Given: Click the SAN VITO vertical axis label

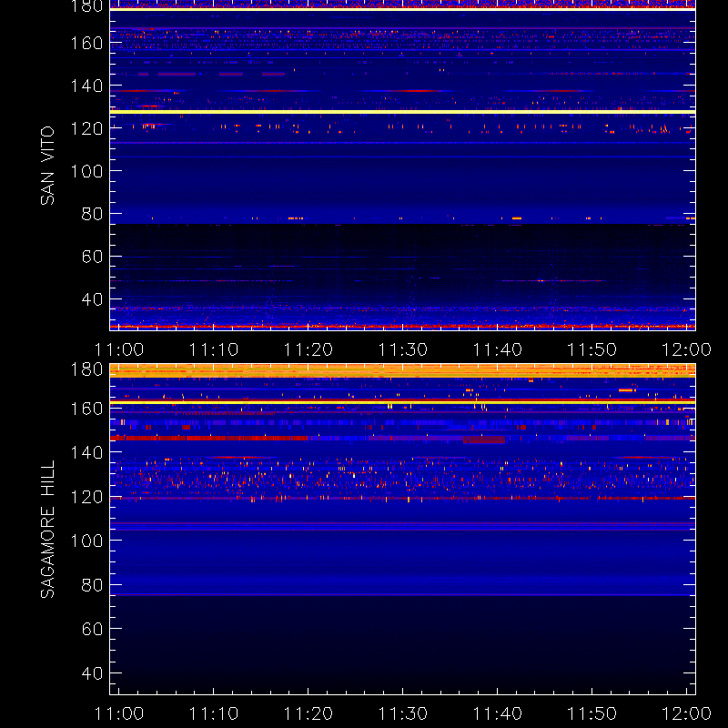Looking at the screenshot, I should click(47, 166).
